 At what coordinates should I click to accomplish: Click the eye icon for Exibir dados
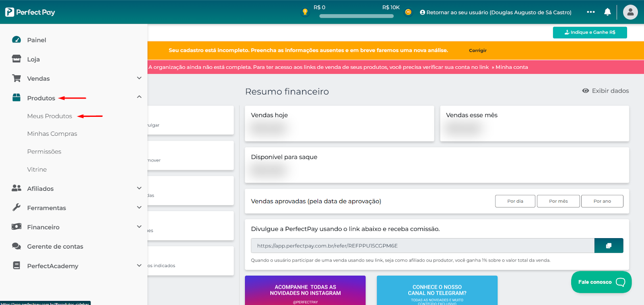[586, 91]
